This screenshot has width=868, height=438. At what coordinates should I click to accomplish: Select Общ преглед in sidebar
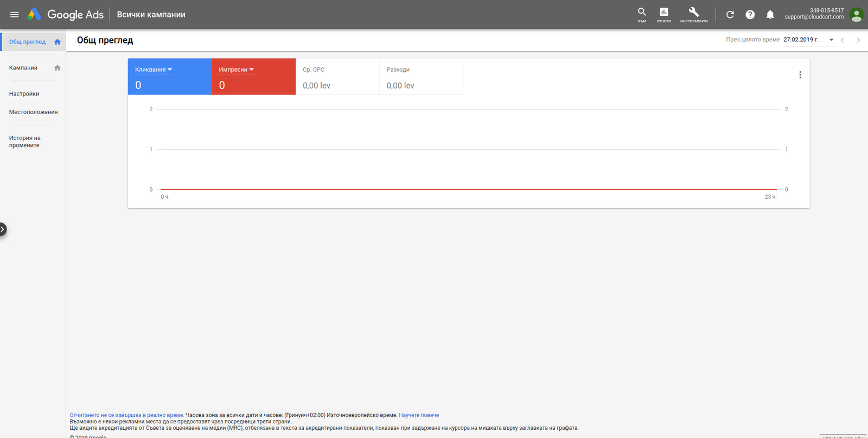coord(27,42)
